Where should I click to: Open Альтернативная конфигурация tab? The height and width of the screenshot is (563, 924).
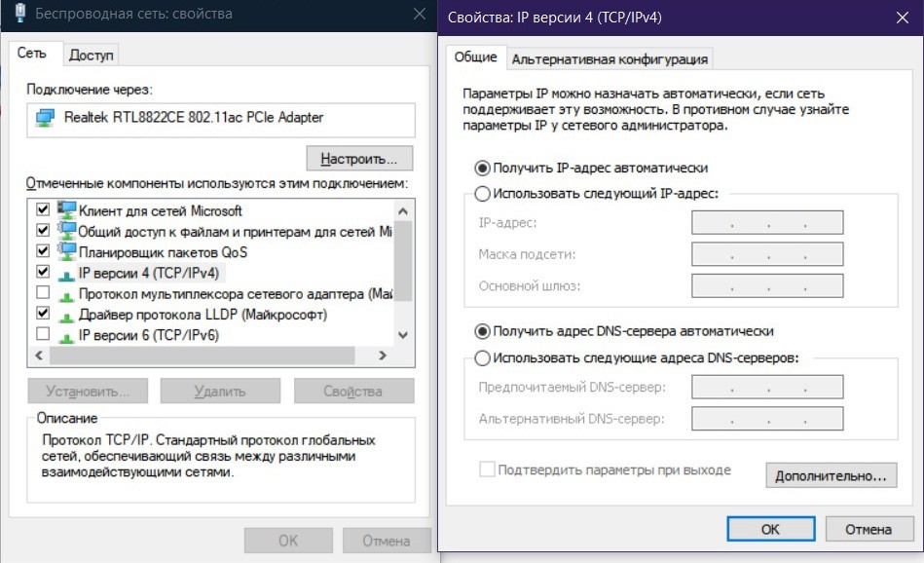(x=610, y=59)
